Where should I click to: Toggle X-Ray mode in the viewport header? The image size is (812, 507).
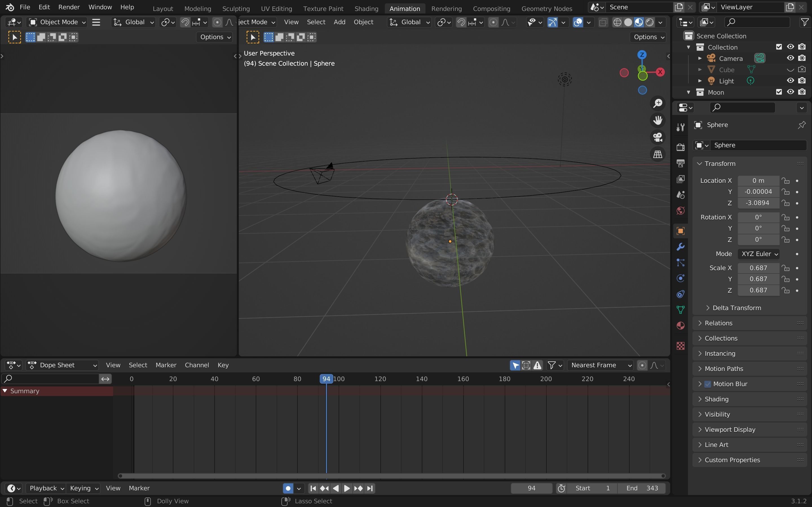point(603,22)
